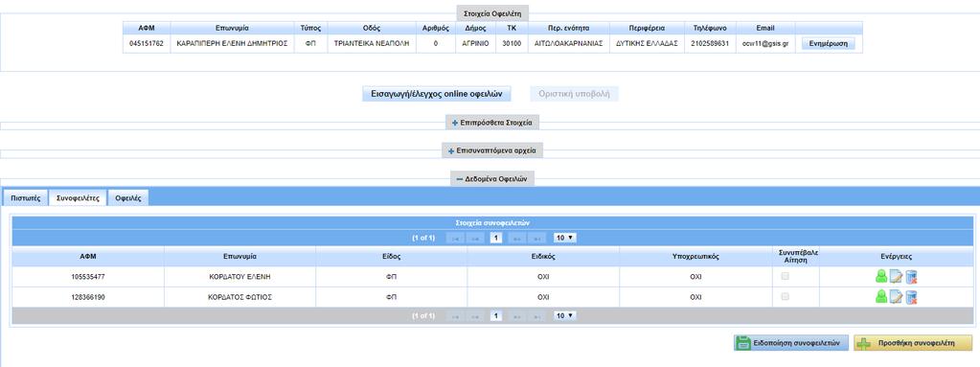Image resolution: width=980 pixels, height=367 pixels.
Task: Edit the ΚΟΡΔΑΤΟΣ ΦΩΤΙΟΣ row with pencil icon
Action: pos(897,298)
